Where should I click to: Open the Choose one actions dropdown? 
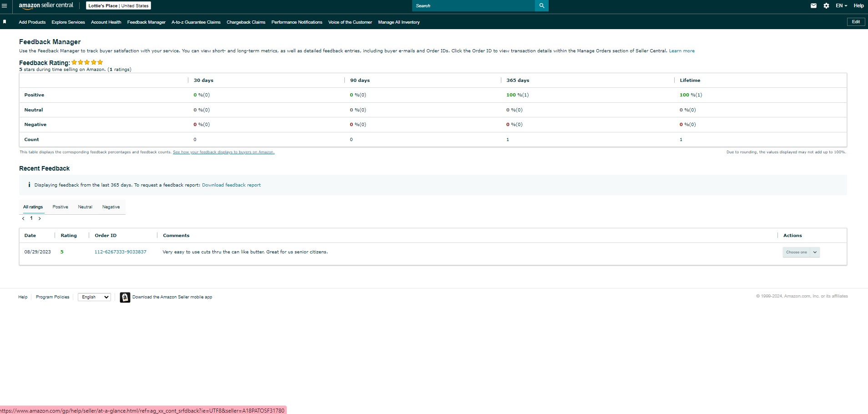coord(801,252)
